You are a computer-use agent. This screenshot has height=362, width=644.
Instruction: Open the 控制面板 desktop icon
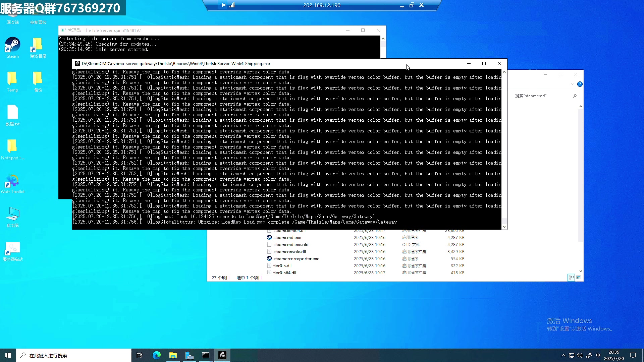pyautogui.click(x=38, y=17)
